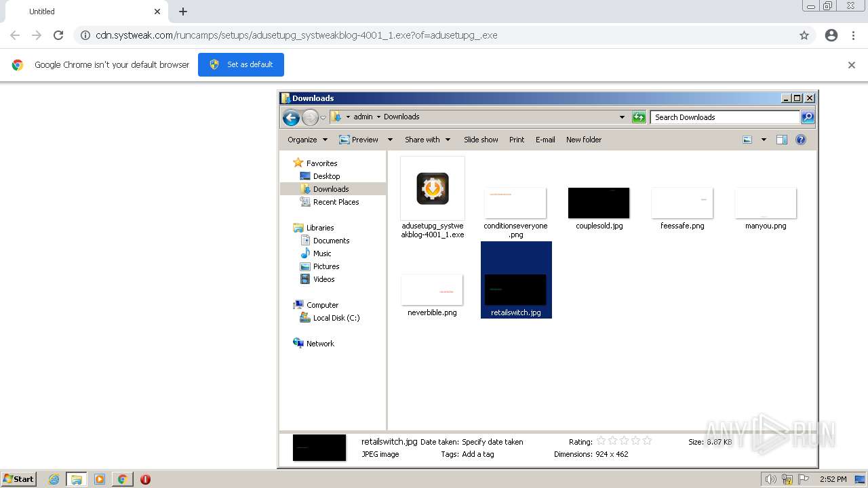Viewport: 868px width, 488px height.
Task: Select feessafe.png file
Action: [x=682, y=208]
